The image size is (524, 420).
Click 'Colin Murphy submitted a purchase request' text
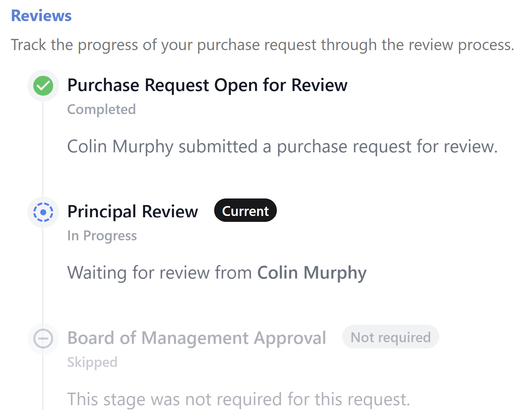[282, 147]
